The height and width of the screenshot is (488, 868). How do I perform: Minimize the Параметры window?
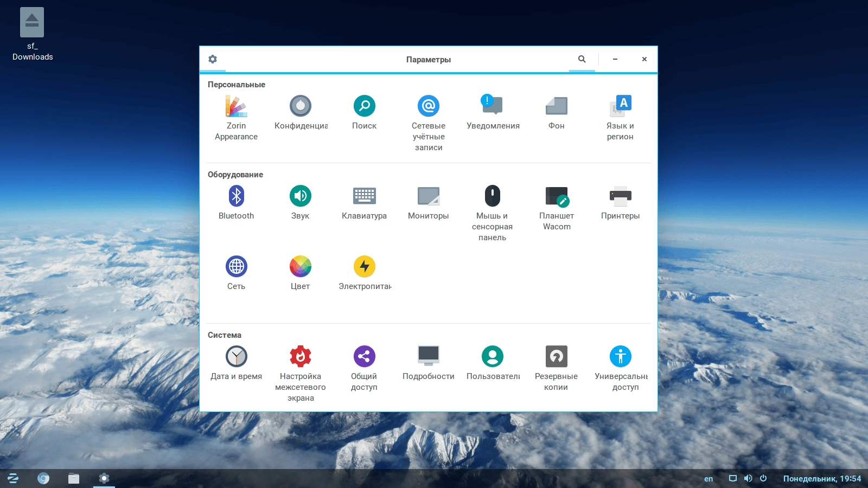pyautogui.click(x=615, y=59)
